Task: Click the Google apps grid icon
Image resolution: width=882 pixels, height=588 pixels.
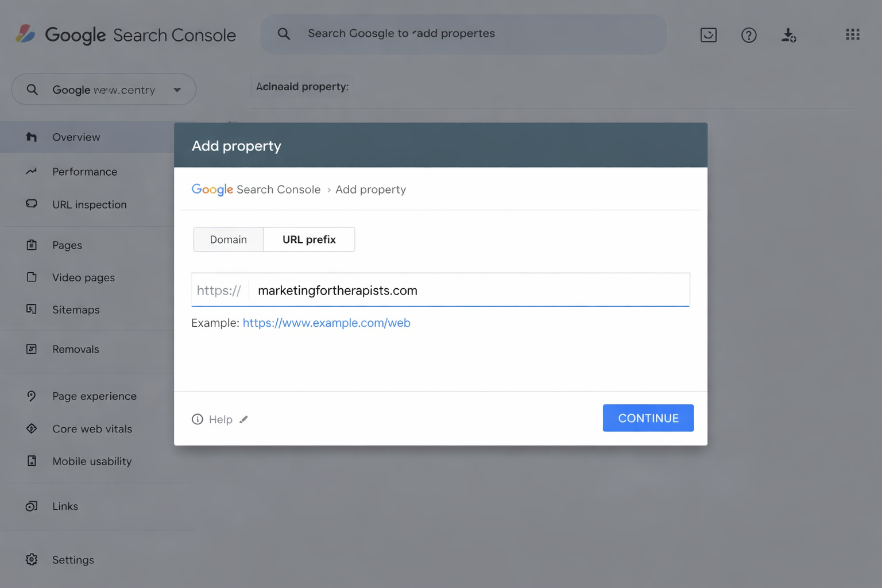Action: pyautogui.click(x=853, y=34)
